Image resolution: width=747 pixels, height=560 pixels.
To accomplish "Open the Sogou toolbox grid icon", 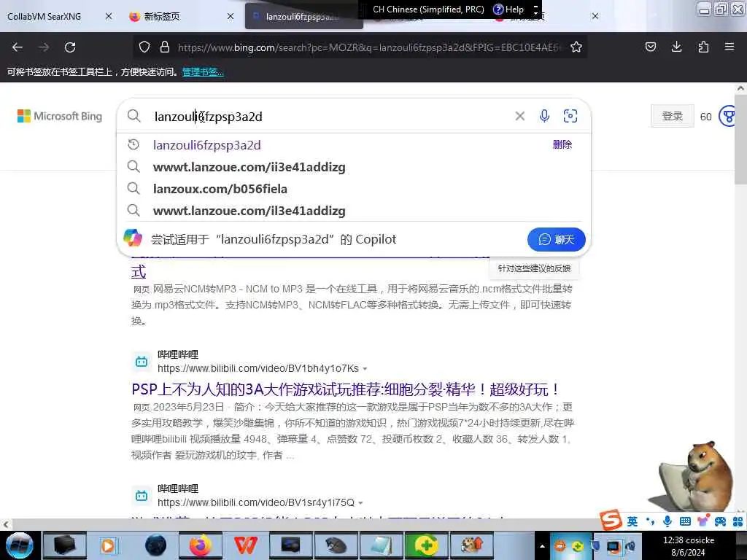I will click(x=738, y=521).
